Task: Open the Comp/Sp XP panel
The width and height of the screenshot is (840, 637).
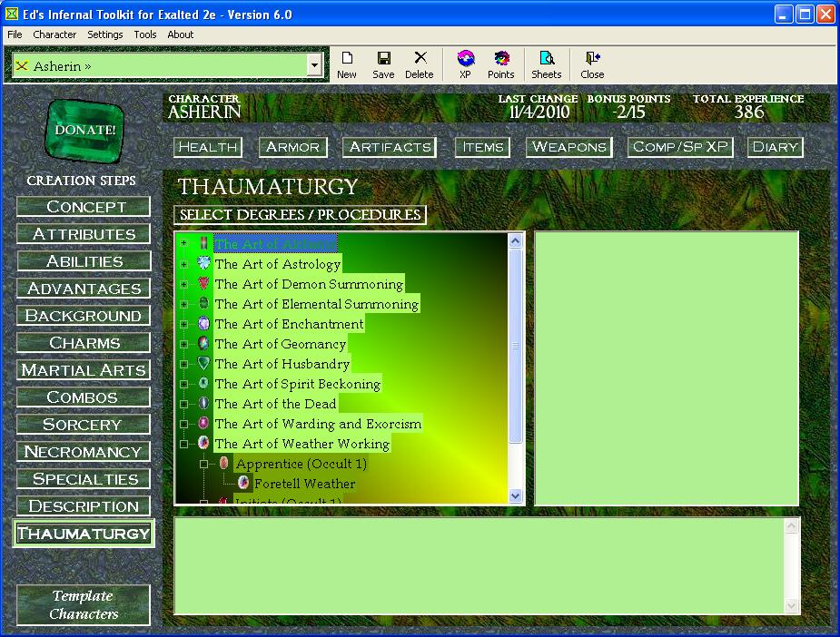Action: click(680, 147)
